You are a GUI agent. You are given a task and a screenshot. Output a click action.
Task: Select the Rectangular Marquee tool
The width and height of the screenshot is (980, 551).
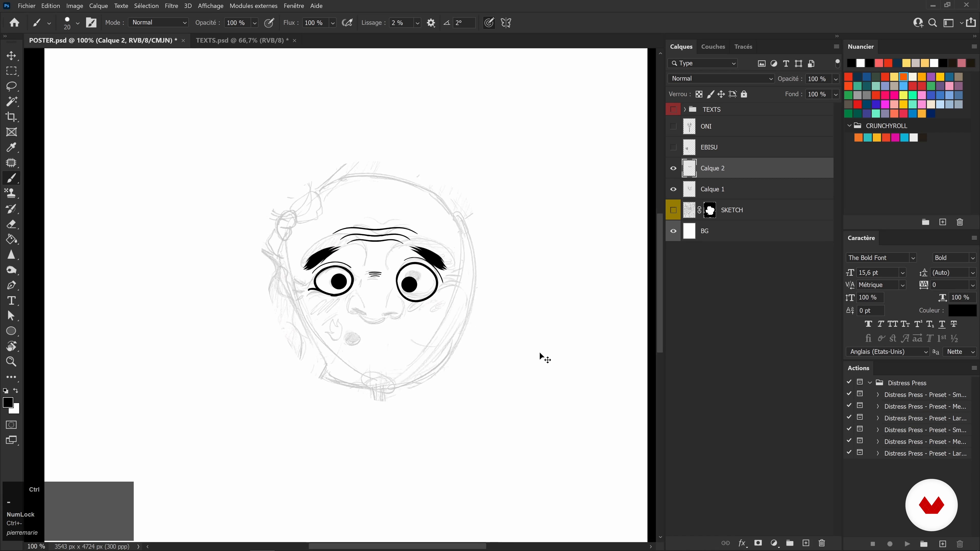[11, 71]
